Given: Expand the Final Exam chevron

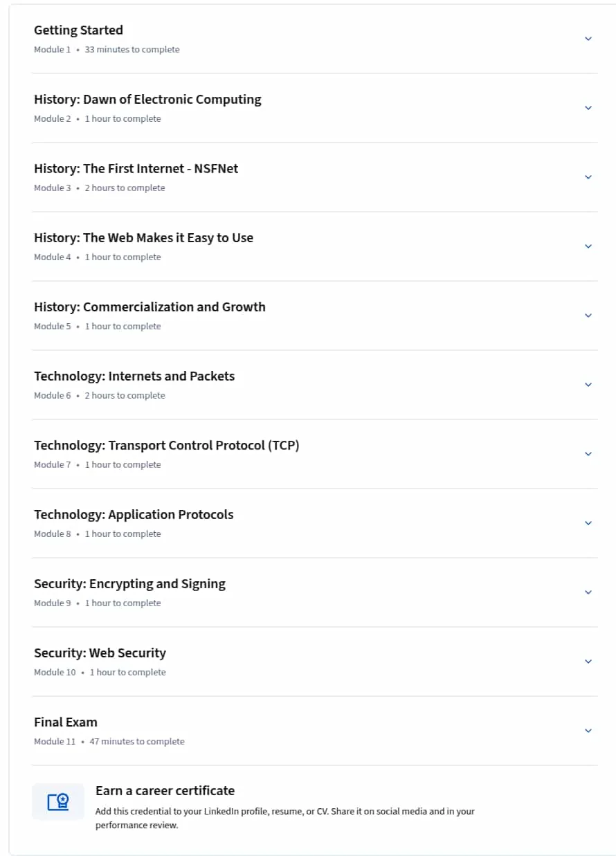Looking at the screenshot, I should click(588, 731).
